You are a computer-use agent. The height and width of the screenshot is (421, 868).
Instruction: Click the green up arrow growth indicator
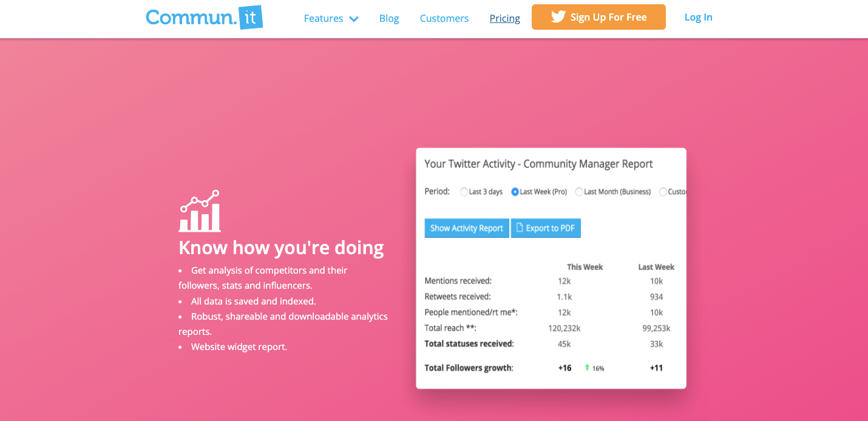tap(587, 368)
